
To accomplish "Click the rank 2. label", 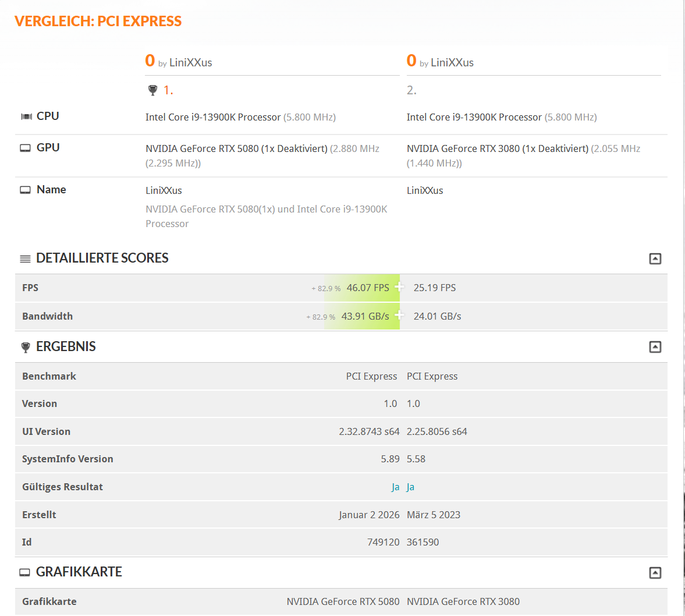I will (x=411, y=90).
